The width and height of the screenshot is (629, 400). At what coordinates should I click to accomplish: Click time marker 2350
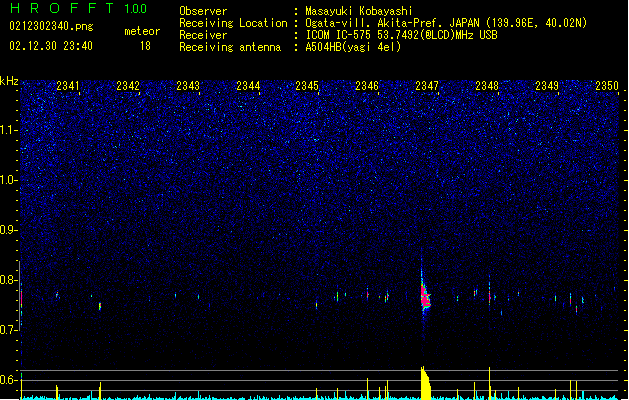607,85
